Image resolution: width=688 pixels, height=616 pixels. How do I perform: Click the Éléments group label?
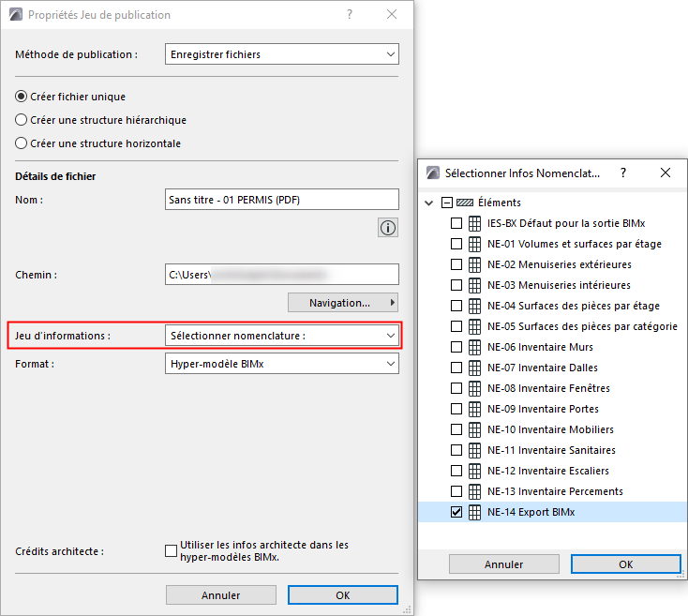[x=499, y=203]
